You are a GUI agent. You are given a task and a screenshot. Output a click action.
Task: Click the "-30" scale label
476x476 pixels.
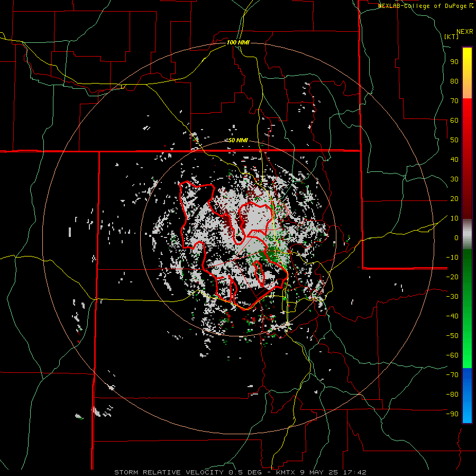pyautogui.click(x=452, y=297)
